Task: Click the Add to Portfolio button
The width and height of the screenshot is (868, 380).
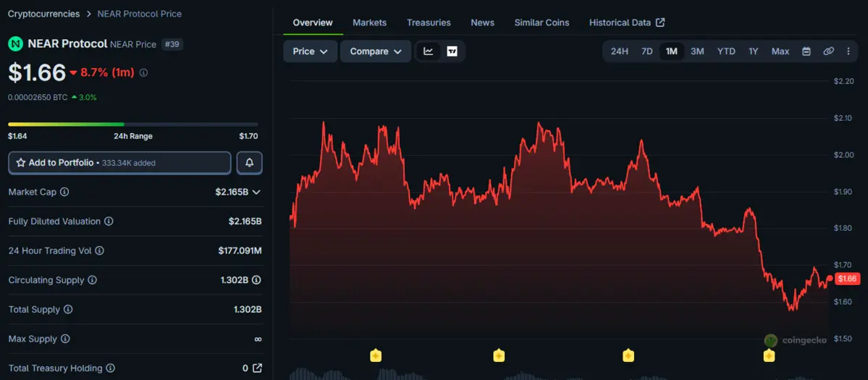Action: tap(119, 163)
